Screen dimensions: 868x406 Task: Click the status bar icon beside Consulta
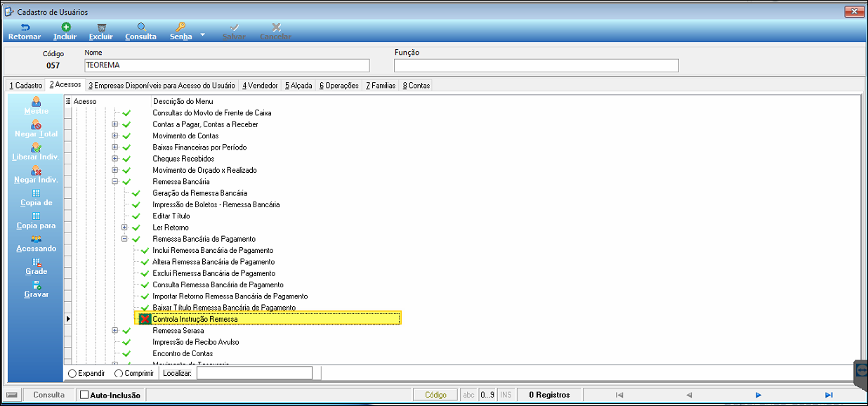coord(12,395)
